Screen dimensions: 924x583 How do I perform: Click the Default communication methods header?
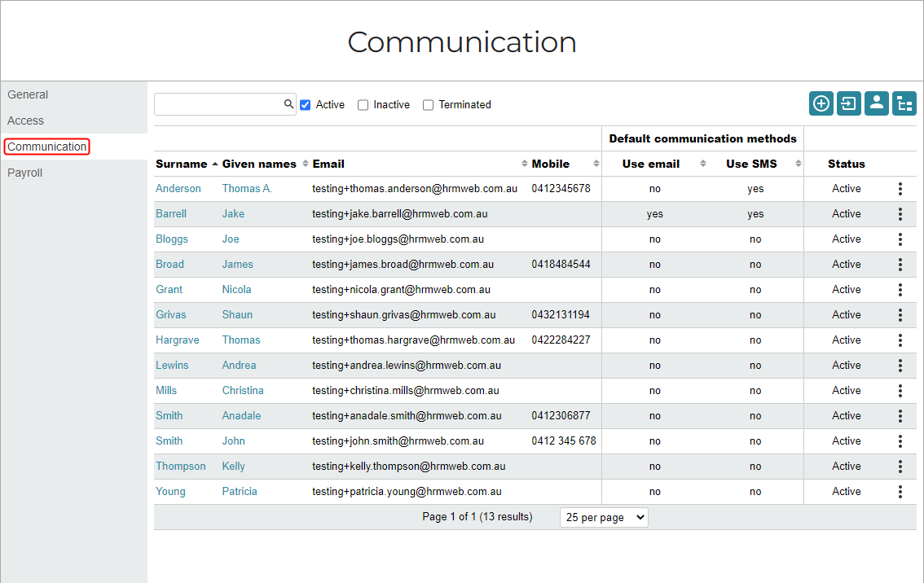pyautogui.click(x=702, y=138)
